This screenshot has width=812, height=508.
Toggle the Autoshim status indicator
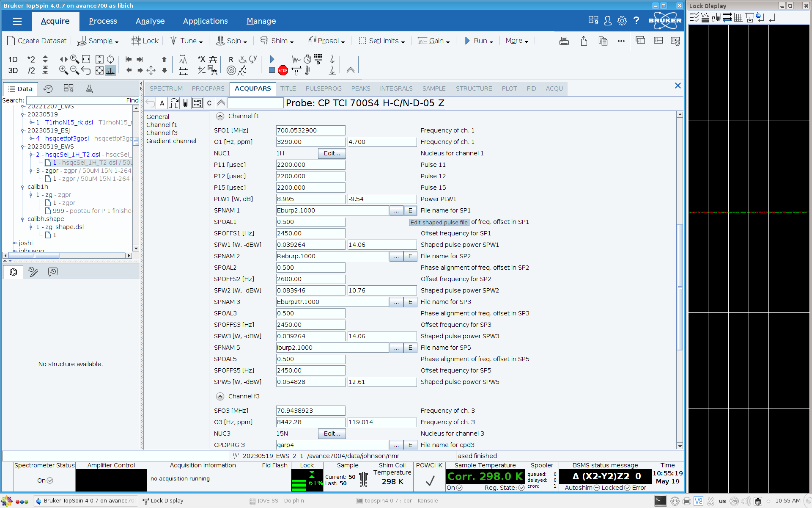click(596, 488)
